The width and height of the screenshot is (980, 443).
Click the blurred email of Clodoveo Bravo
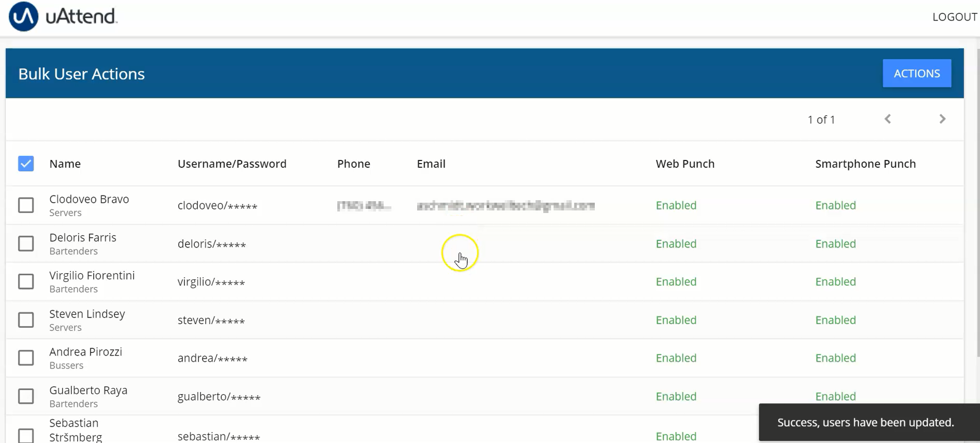coord(506,206)
